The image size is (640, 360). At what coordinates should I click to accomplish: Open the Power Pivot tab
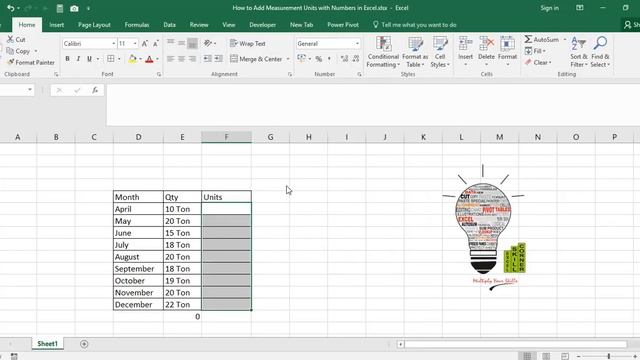pos(343,25)
